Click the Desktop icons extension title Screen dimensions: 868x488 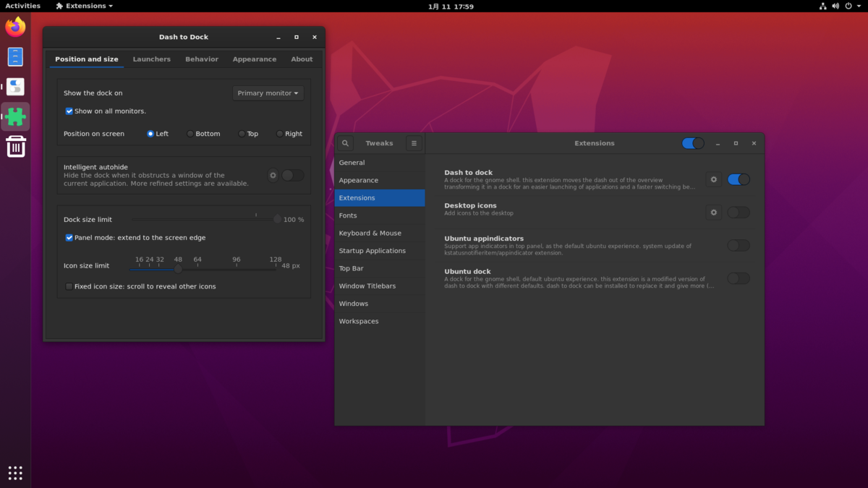pos(470,206)
